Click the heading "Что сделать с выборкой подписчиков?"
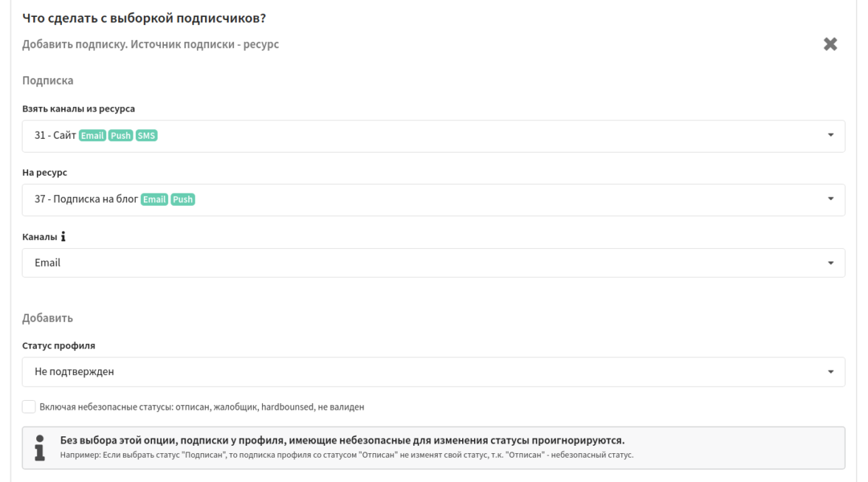The image size is (868, 482). coord(144,18)
